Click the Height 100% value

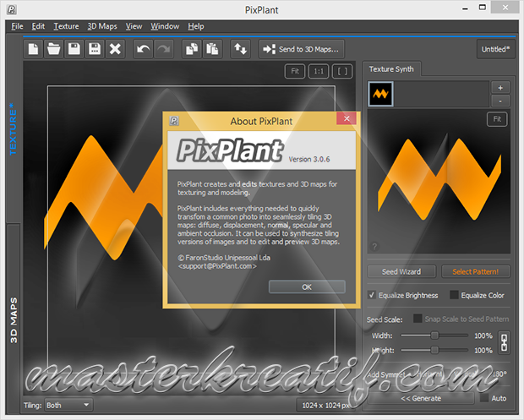(483, 350)
